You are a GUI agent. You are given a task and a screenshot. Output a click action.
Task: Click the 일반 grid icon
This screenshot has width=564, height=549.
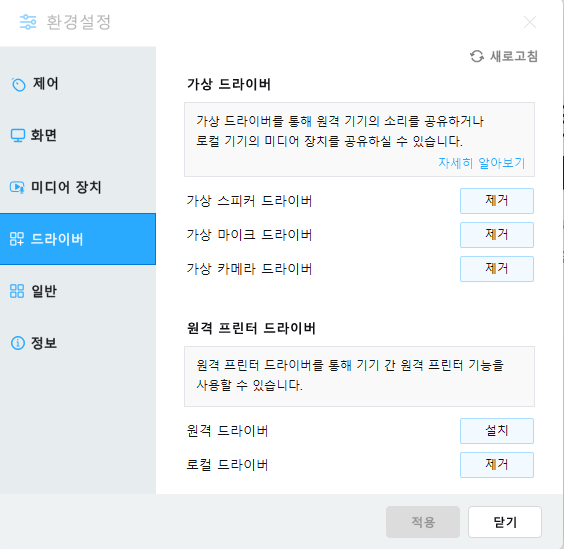click(17, 291)
